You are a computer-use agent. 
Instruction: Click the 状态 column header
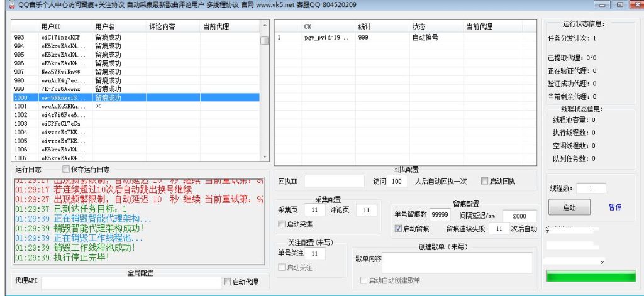(419, 26)
